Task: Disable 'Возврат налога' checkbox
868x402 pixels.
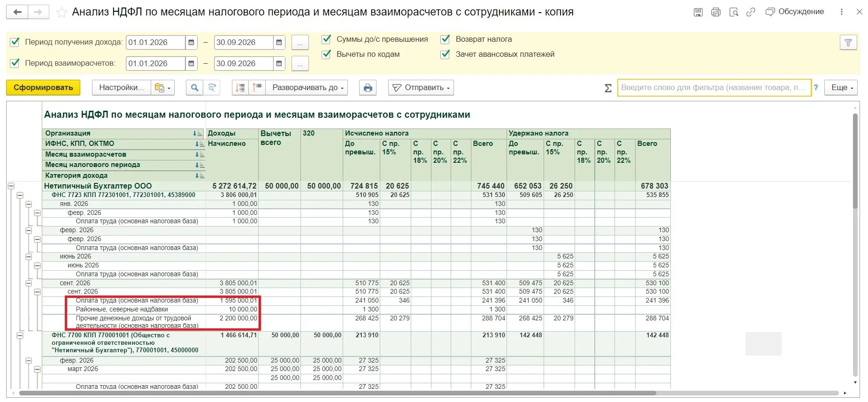Action: [x=445, y=39]
